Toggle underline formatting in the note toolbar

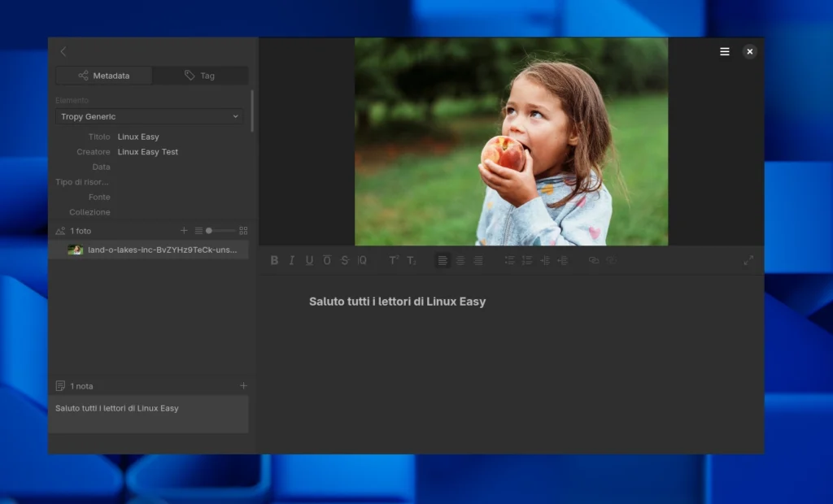pos(309,260)
